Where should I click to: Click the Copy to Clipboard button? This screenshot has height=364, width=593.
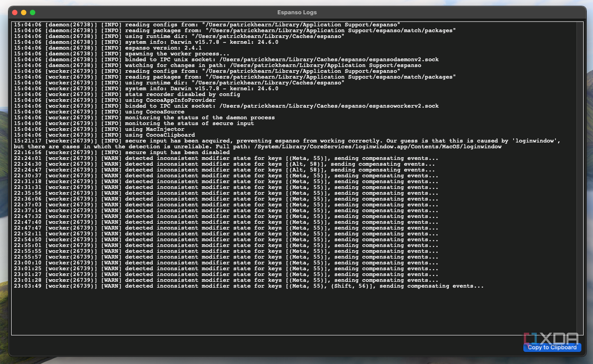(x=552, y=347)
